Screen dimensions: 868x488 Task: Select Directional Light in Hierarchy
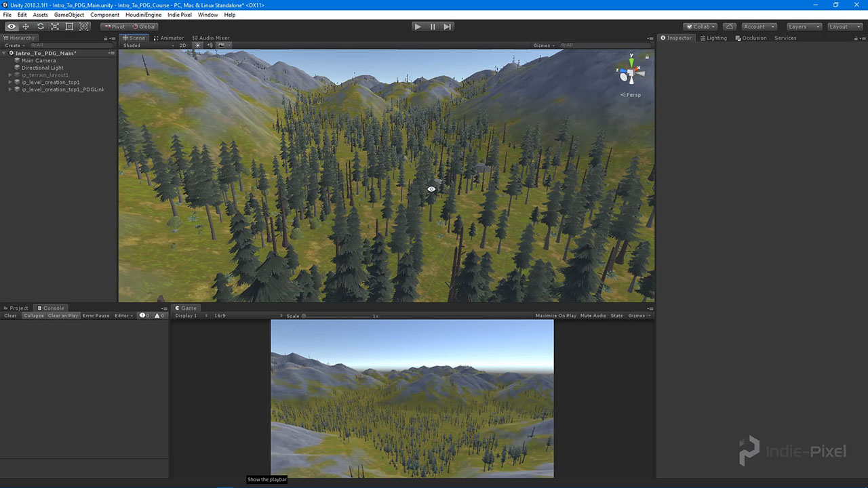click(42, 68)
